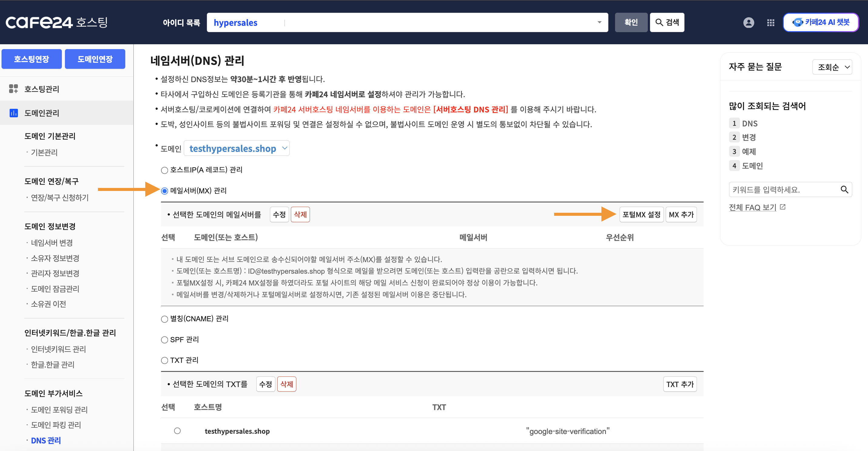Open the apps grid icon

point(770,22)
